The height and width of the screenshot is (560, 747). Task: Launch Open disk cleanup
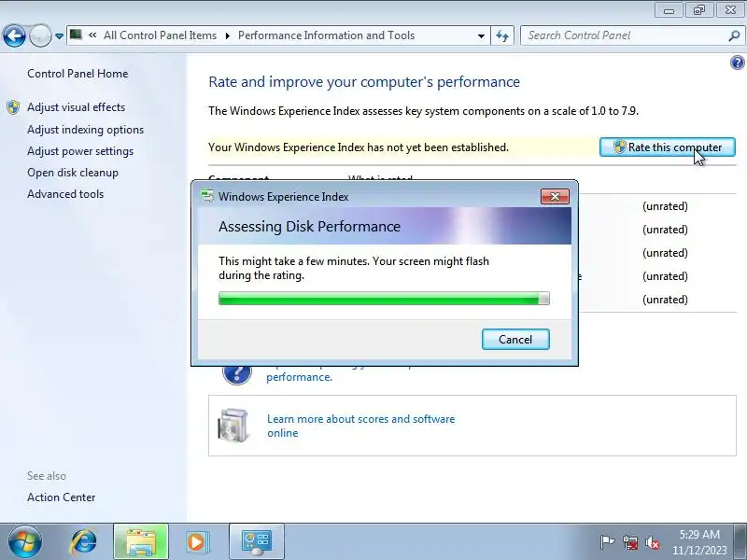pyautogui.click(x=73, y=173)
